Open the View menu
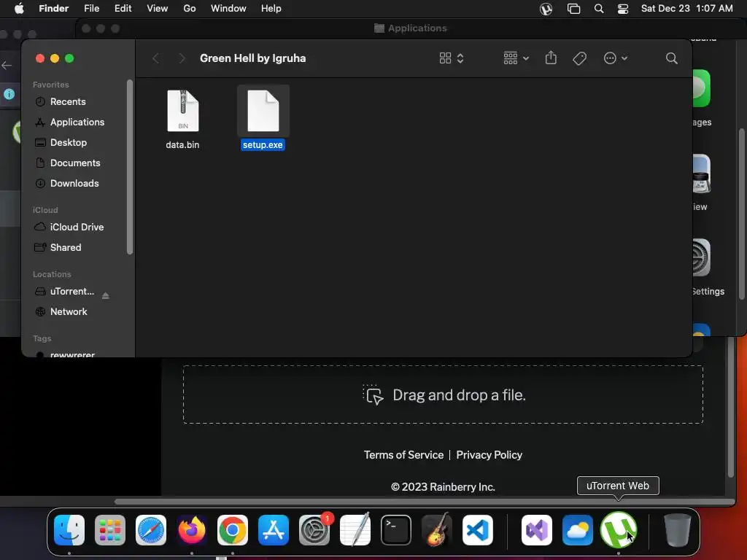747x560 pixels. (x=158, y=9)
